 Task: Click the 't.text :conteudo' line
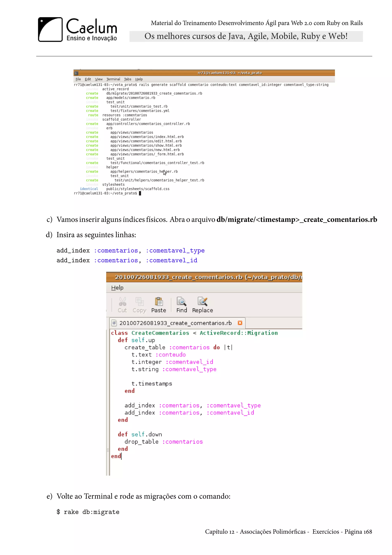pyautogui.click(x=159, y=355)
